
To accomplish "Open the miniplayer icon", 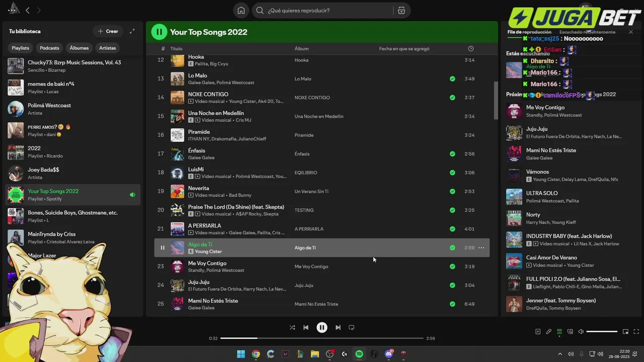I will pos(625,332).
